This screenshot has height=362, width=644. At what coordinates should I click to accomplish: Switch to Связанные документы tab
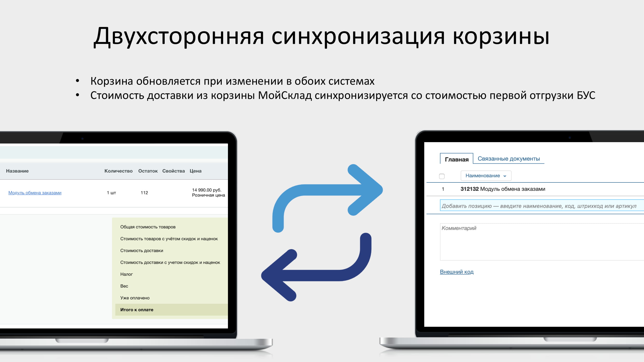pos(508,158)
